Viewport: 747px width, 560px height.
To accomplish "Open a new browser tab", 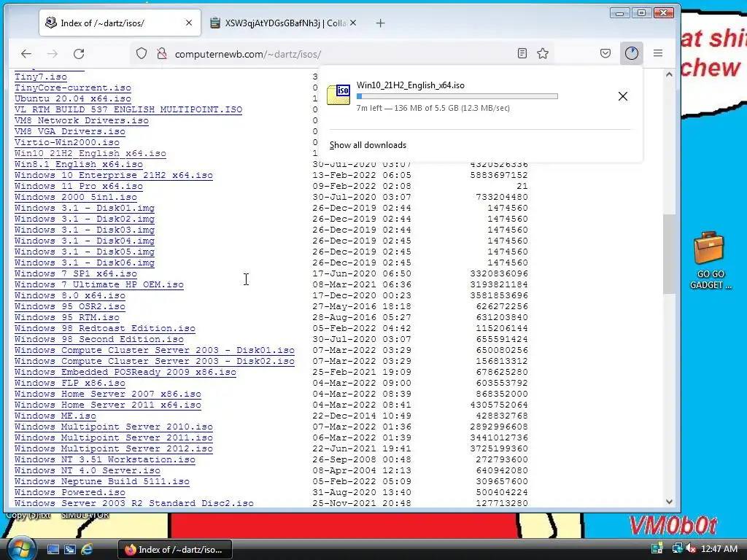I will (x=380, y=23).
